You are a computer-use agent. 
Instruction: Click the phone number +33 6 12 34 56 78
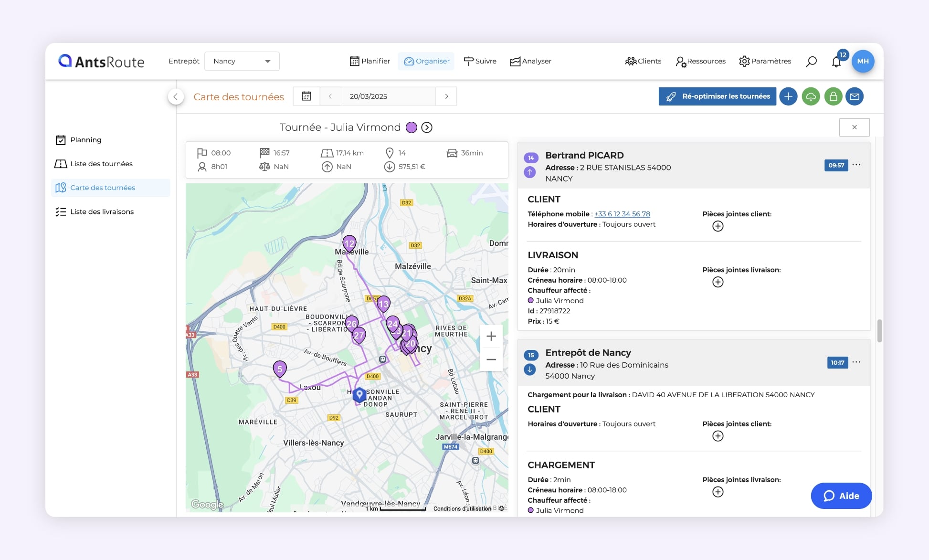coord(622,214)
